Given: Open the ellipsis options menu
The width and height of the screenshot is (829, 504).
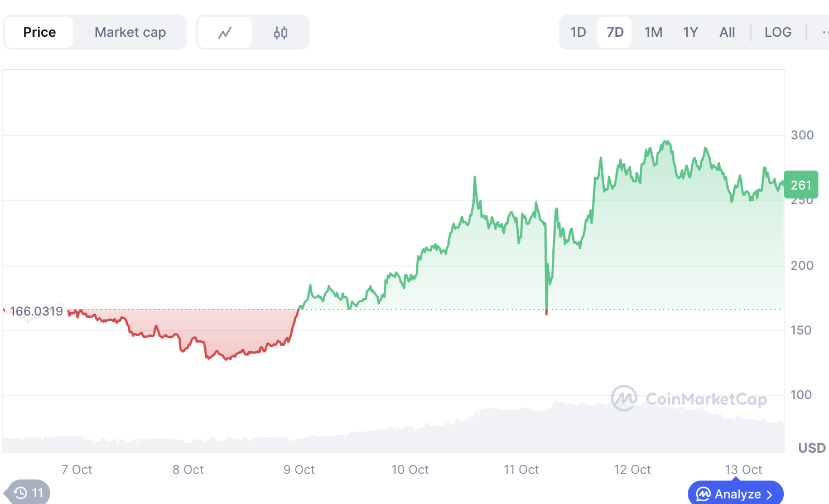Looking at the screenshot, I should click(826, 32).
